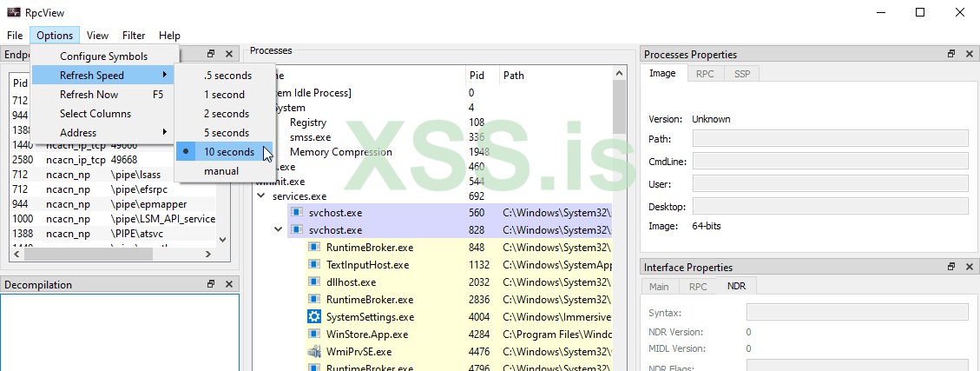Collapse the svchost.exe 828 tree node
This screenshot has width=980, height=371.
[278, 229]
